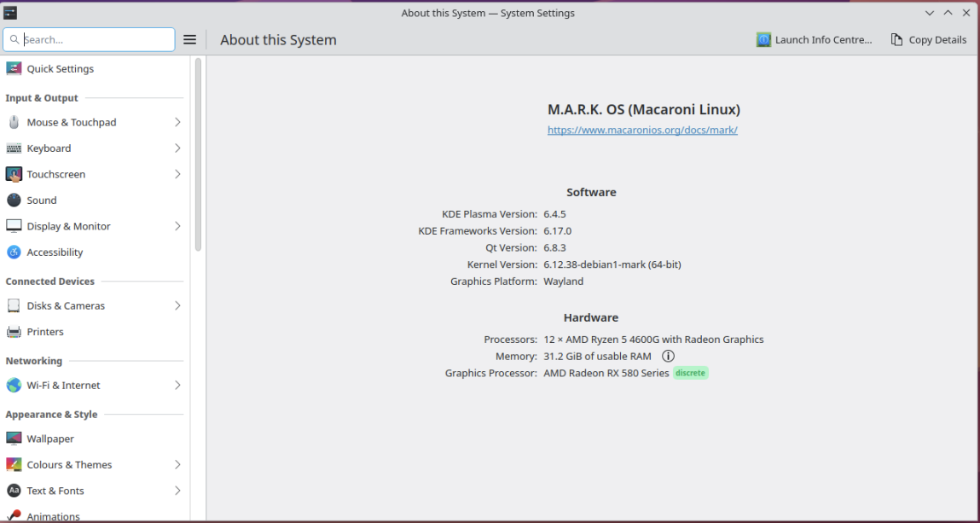Expand the Wi-Fi & Internet chevron
Viewport: 980px width, 523px height.
pyautogui.click(x=177, y=386)
